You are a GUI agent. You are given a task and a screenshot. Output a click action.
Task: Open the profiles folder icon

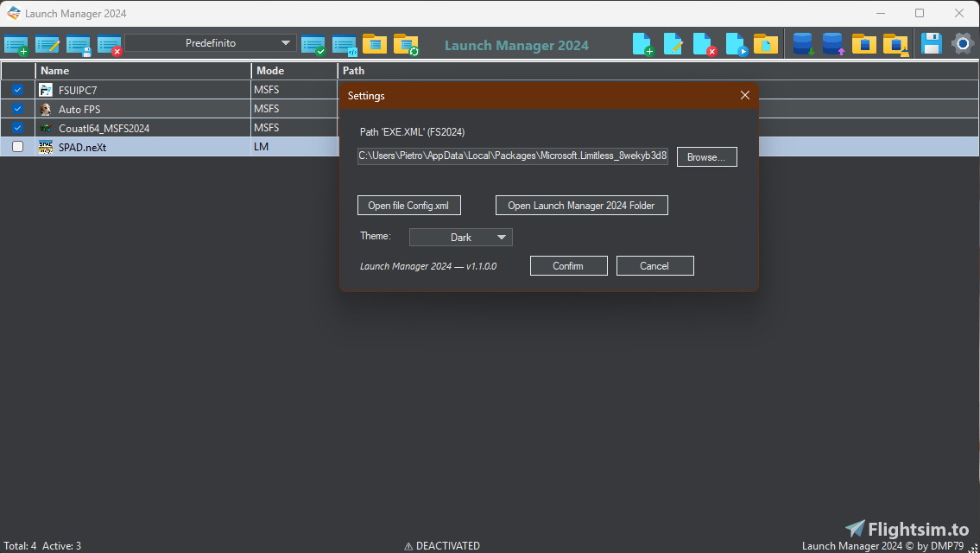coord(375,44)
